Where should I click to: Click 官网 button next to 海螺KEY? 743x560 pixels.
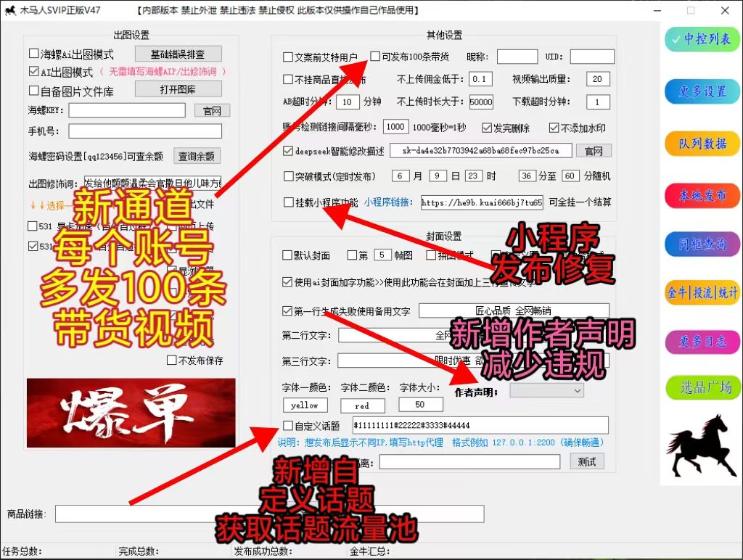[213, 110]
